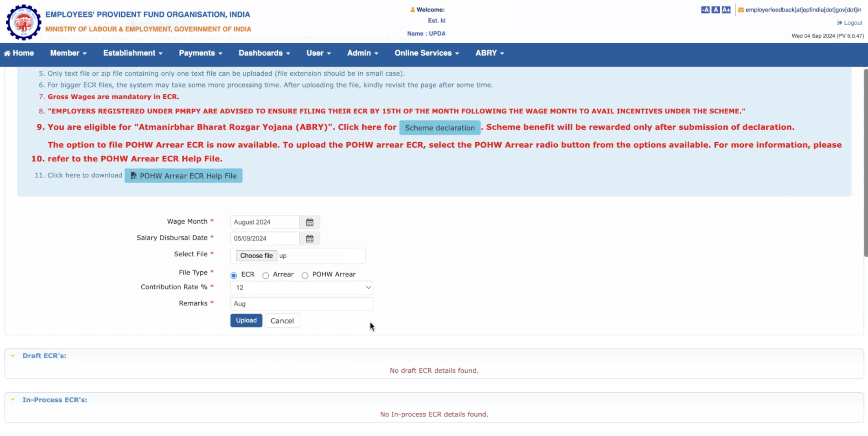Select the POHW Arrear file type radio

pos(305,275)
